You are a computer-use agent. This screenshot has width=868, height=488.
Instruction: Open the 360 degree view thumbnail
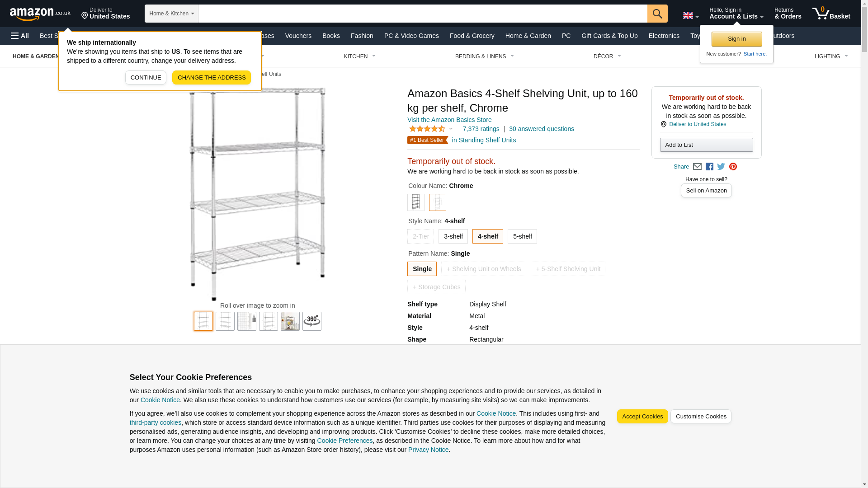[x=312, y=321]
